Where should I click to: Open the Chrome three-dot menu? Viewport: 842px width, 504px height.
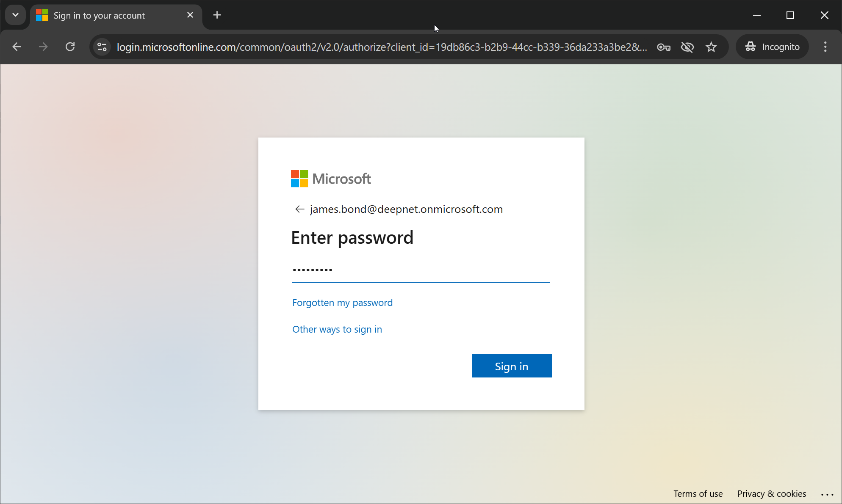(x=825, y=47)
